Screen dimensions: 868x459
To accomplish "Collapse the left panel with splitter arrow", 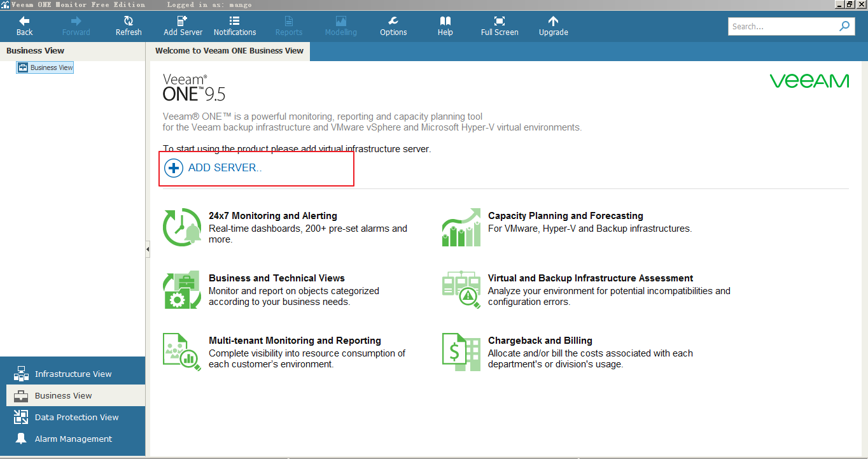I will pyautogui.click(x=148, y=250).
